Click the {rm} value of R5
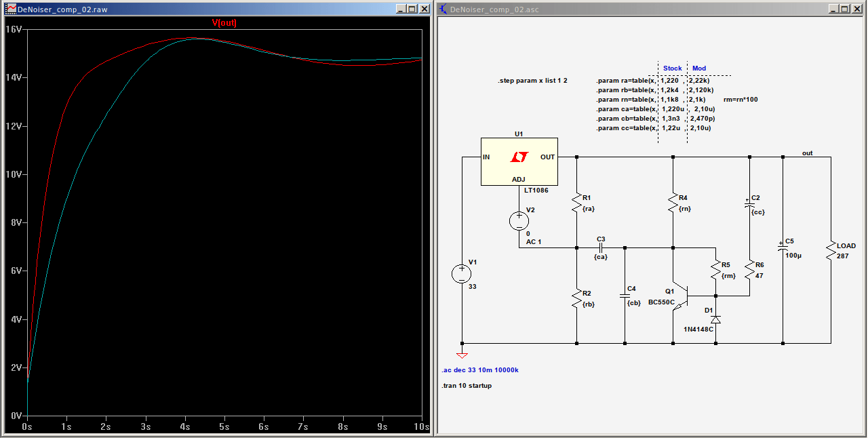Screen dimensions: 868x438 (x=728, y=275)
